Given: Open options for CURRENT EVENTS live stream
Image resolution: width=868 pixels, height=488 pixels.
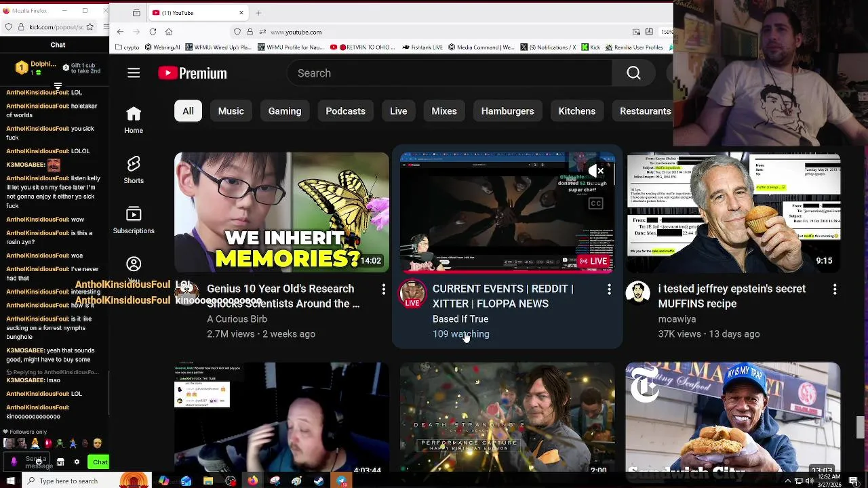Looking at the screenshot, I should point(609,289).
